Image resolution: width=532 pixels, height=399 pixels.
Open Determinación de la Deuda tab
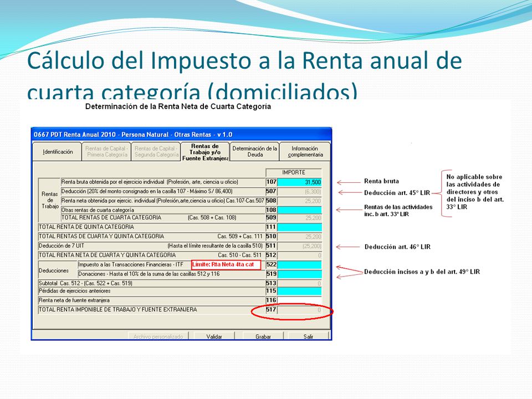pyautogui.click(x=254, y=152)
